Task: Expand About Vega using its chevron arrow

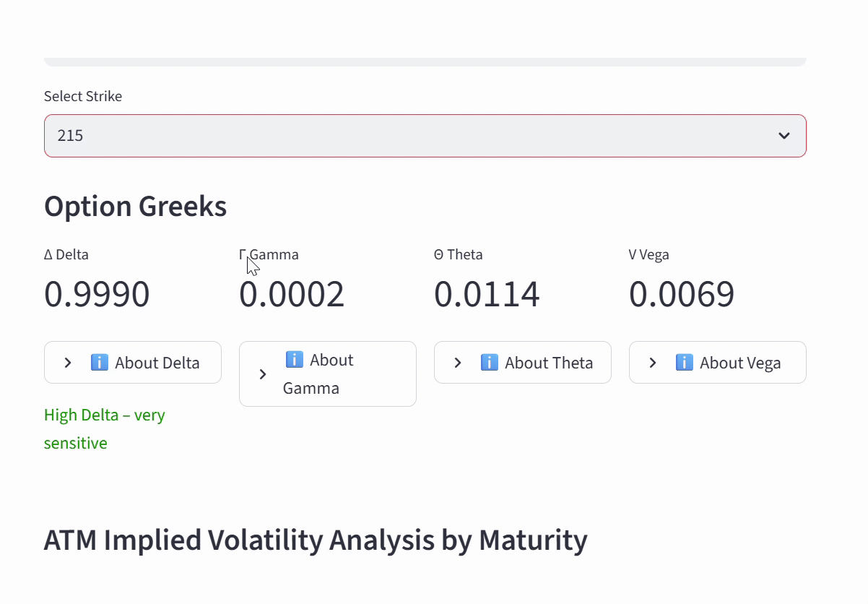Action: pos(653,363)
